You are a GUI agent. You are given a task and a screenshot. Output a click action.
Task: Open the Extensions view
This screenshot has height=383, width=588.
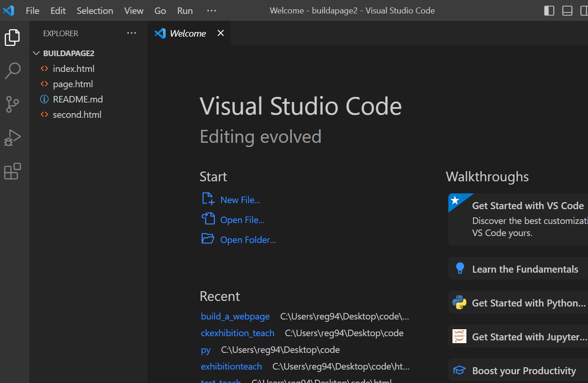point(13,171)
